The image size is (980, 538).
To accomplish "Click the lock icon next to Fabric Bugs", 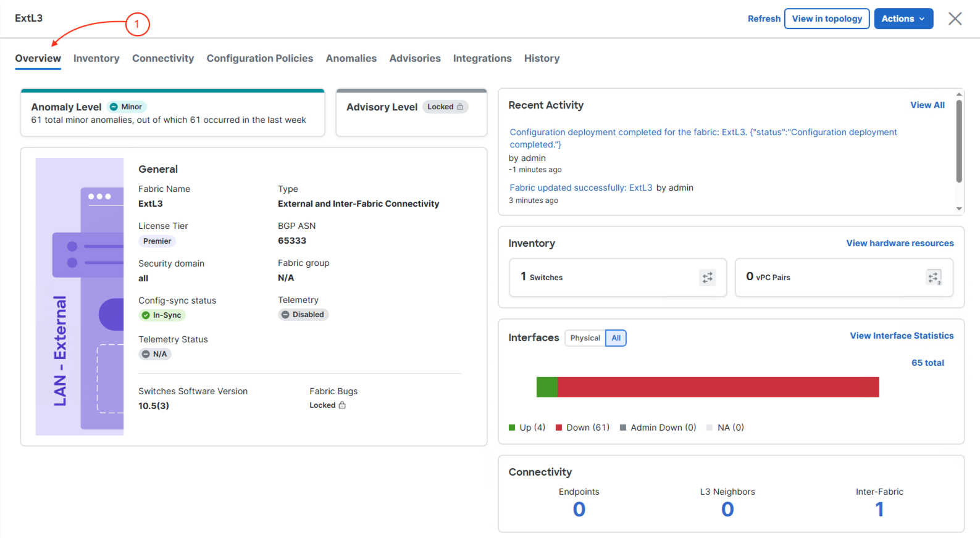I will click(342, 405).
